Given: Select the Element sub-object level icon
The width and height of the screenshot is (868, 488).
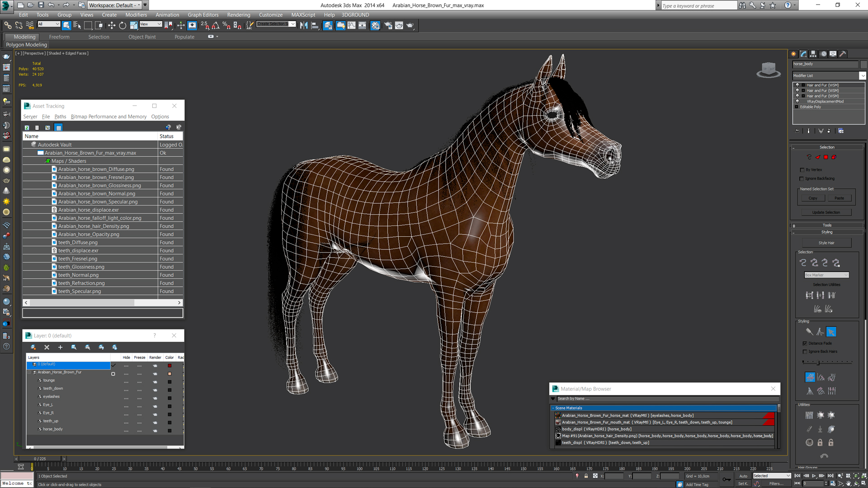Looking at the screenshot, I should click(834, 157).
